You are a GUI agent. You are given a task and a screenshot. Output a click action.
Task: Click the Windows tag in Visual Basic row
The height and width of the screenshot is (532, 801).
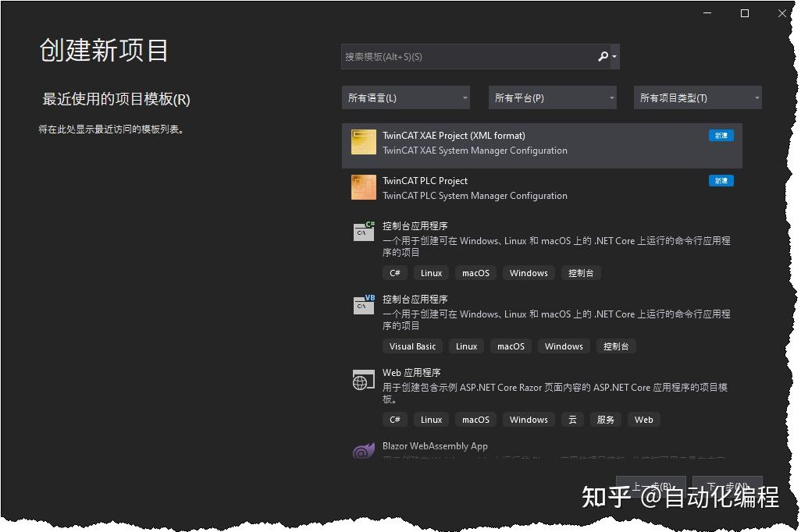pos(564,346)
